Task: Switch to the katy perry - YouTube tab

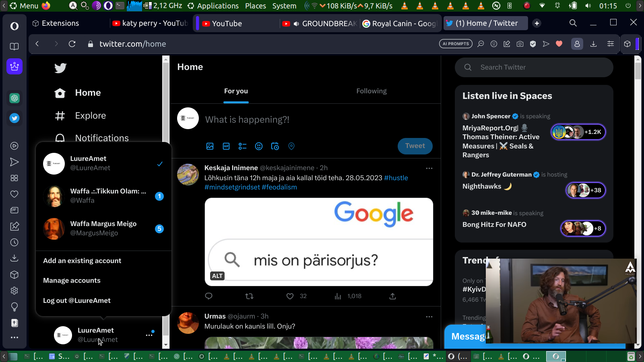Action: 151,23
